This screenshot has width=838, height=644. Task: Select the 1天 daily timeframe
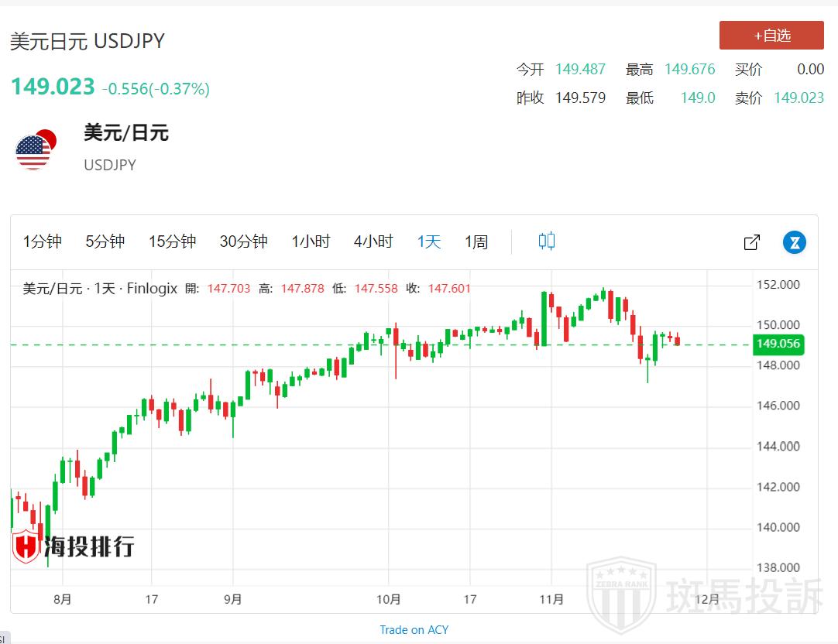point(429,241)
